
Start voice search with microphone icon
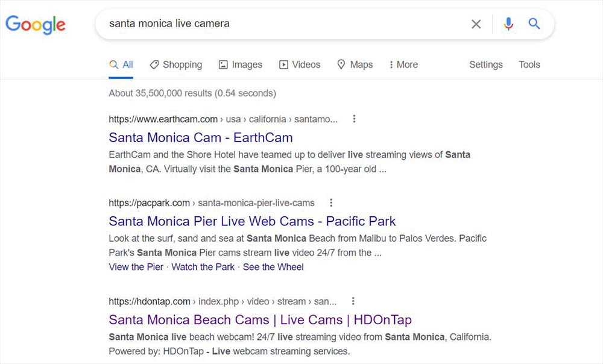(508, 24)
